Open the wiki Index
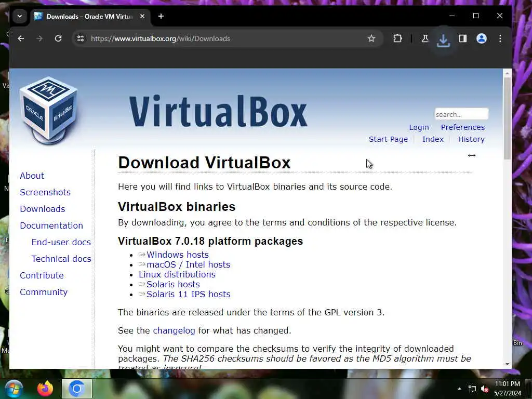 point(433,139)
